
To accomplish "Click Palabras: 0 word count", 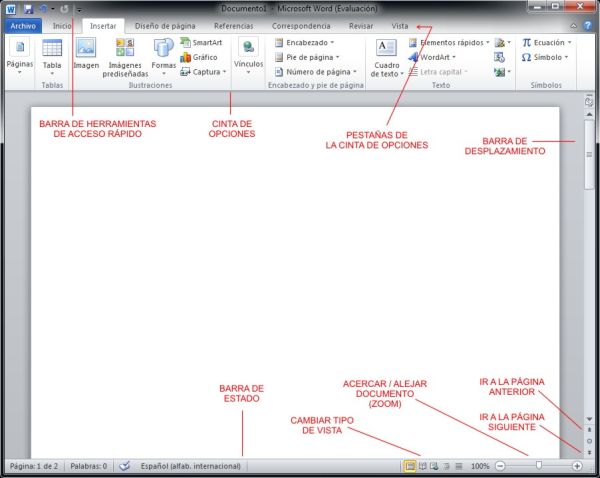I will coord(89,466).
